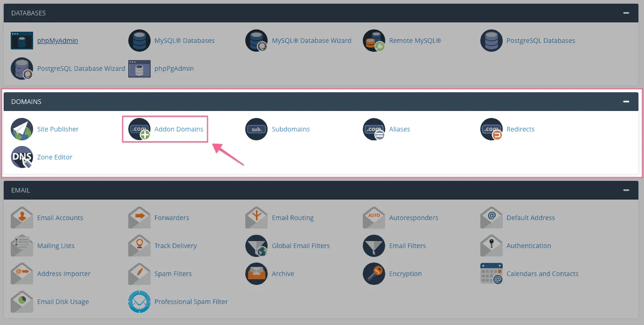Open the Spam Filters feather icon
Viewport: 644px width, 325px height.
pos(139,274)
